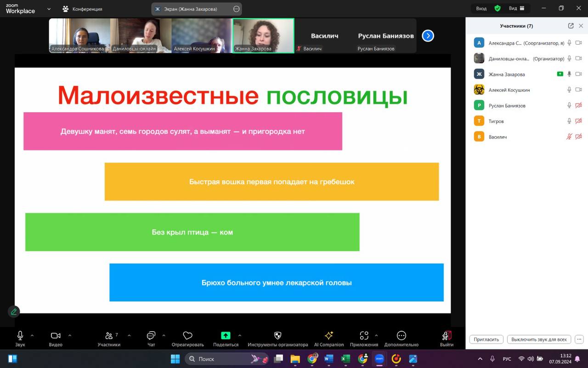
Task: Open File Explorer from the taskbar
Action: 295,359
